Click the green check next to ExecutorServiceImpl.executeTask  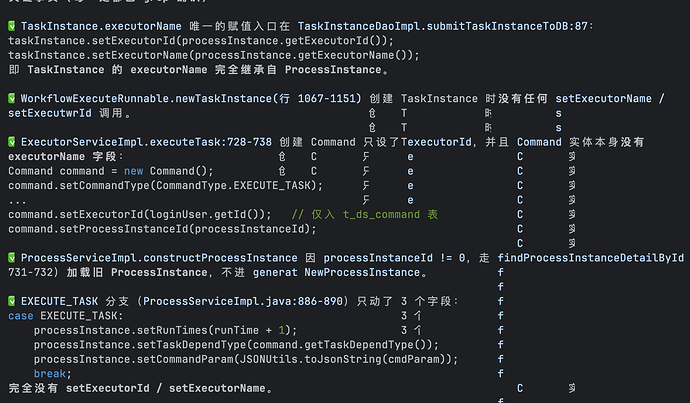[x=12, y=142]
